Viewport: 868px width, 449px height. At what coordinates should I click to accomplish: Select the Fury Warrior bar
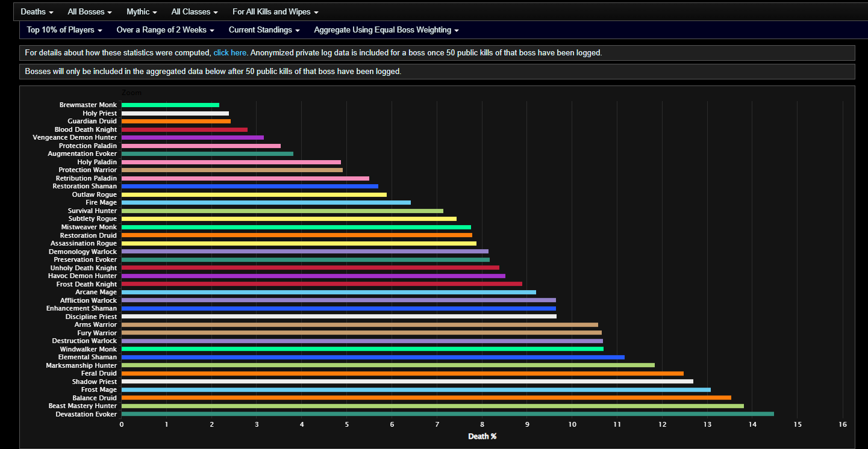point(361,333)
